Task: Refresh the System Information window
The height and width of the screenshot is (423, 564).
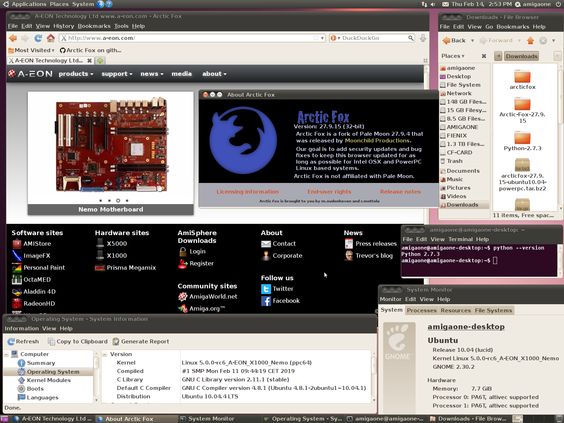Action: click(23, 341)
